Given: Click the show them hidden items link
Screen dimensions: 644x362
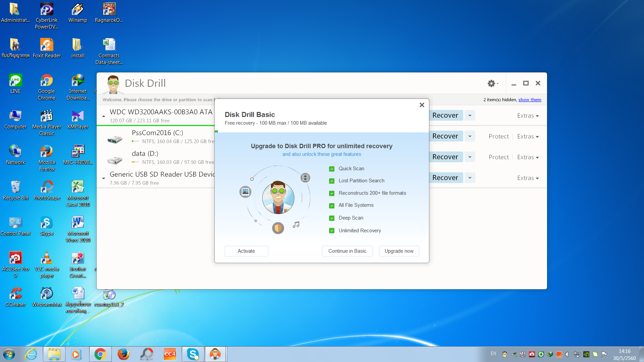Looking at the screenshot, I should [530, 100].
